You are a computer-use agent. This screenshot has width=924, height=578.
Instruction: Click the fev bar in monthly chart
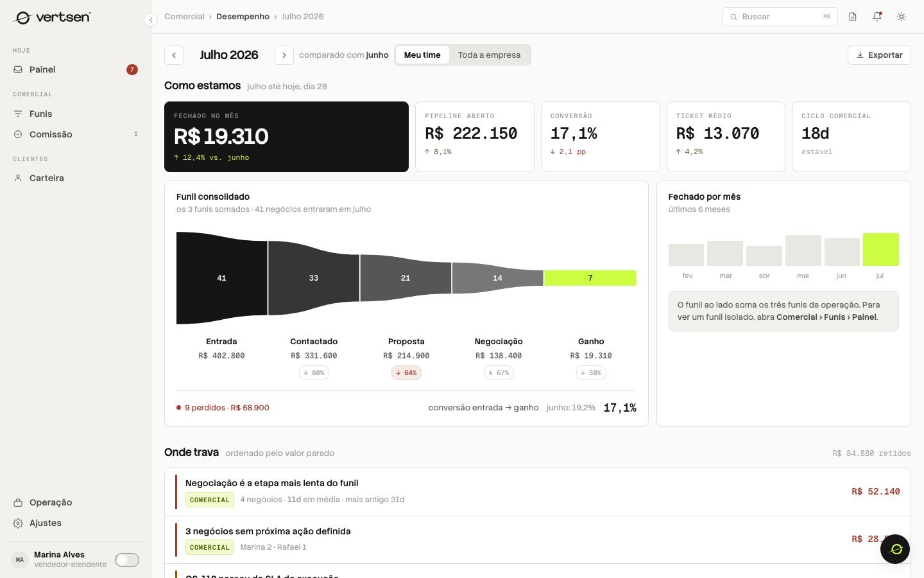(686, 255)
